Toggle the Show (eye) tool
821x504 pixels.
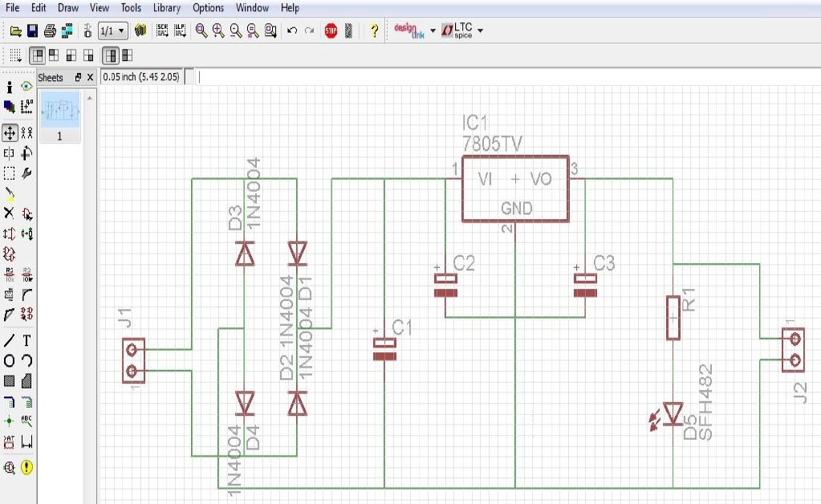[26, 87]
